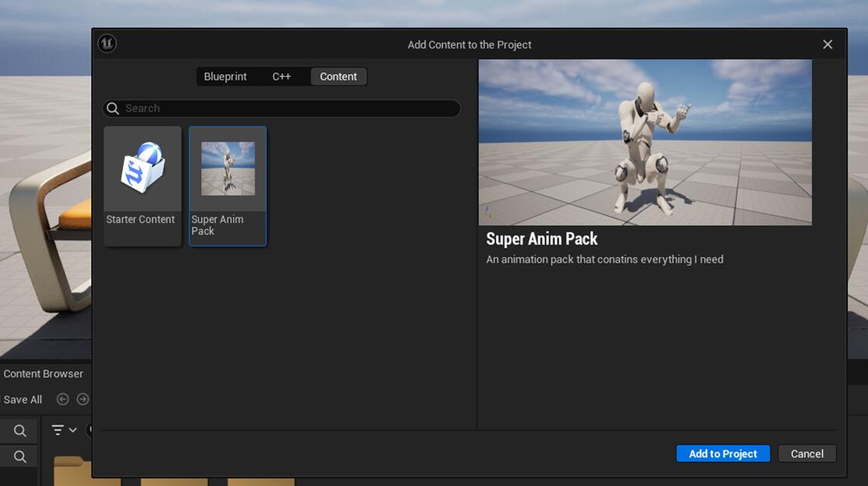Screen dimensions: 868x486
Task: Click the Content Browser panel tab
Action: coord(43,374)
